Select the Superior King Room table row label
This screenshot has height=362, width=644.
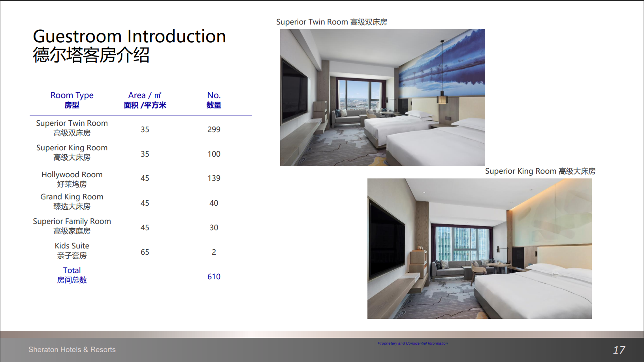click(x=72, y=152)
